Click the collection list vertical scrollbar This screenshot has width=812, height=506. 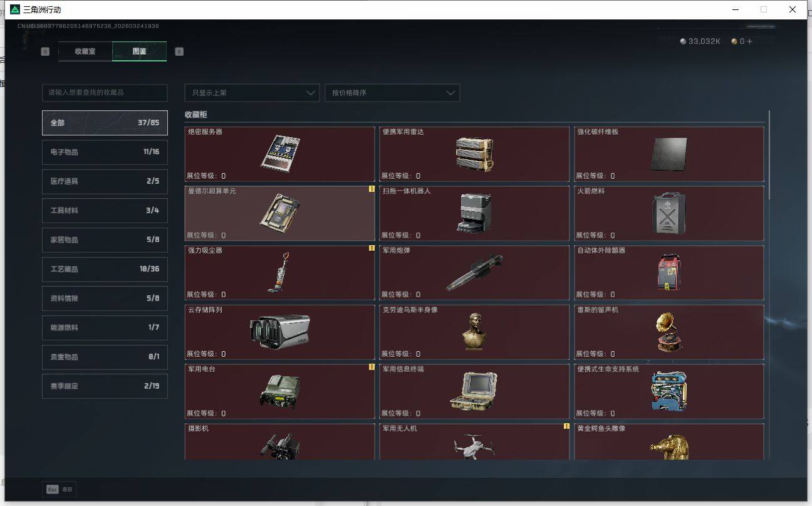pyautogui.click(x=769, y=155)
